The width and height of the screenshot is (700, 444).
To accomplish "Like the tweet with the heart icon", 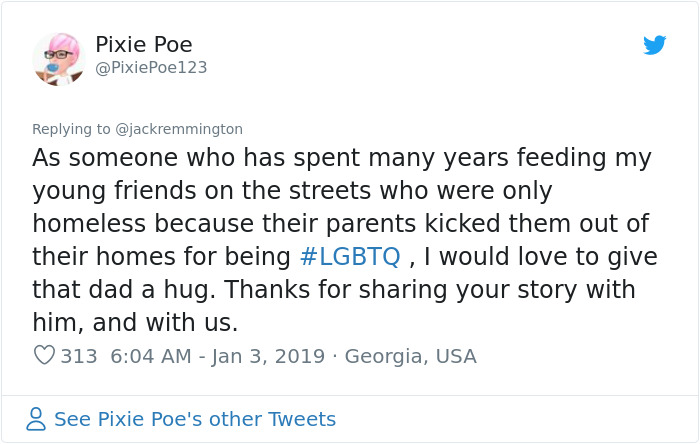I will click(x=44, y=356).
